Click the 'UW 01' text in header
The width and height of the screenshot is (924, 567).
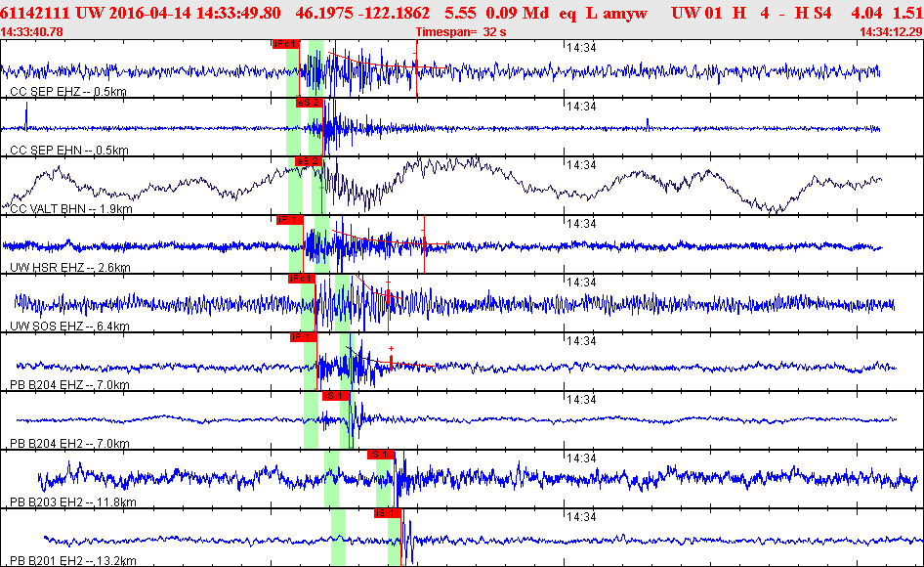(x=696, y=13)
